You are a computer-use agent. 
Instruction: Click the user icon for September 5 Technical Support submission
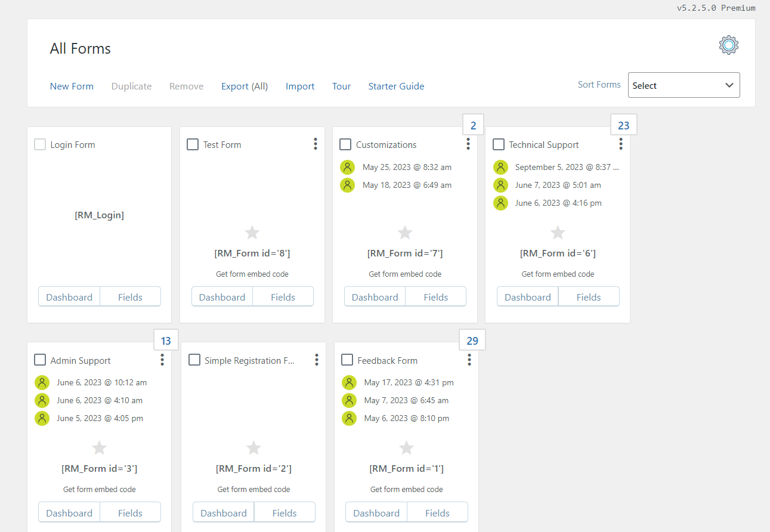tap(500, 167)
